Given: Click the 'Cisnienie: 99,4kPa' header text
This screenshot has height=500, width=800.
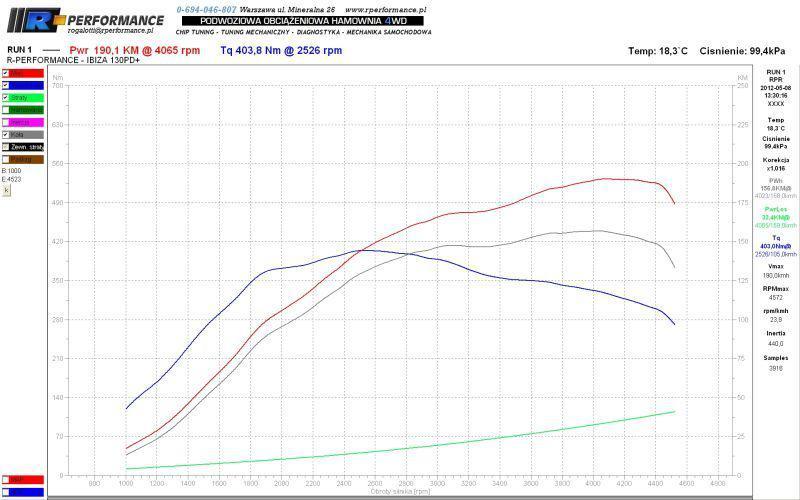Looking at the screenshot, I should [x=742, y=51].
